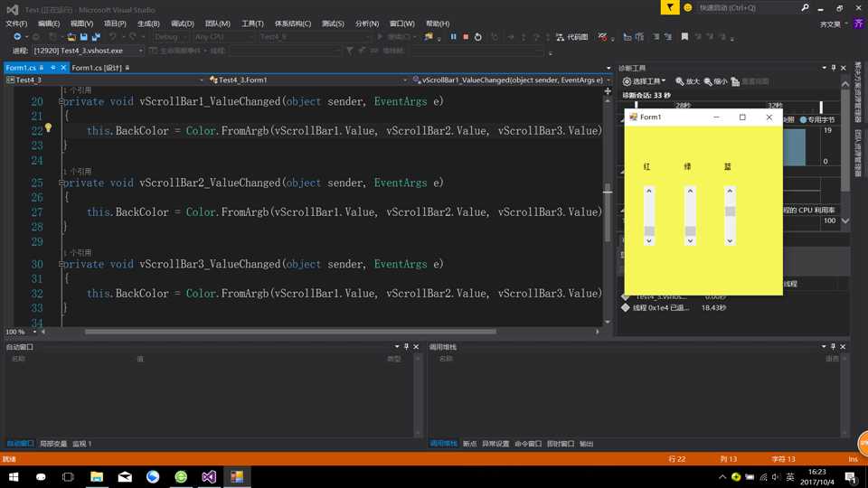Pin the Call Stack panel
Viewport: 868px width, 488px height.
pyautogui.click(x=833, y=346)
